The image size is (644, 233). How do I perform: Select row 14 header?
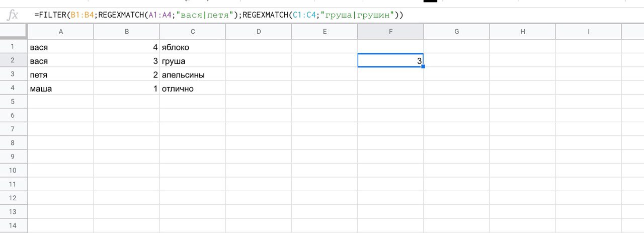(x=13, y=225)
